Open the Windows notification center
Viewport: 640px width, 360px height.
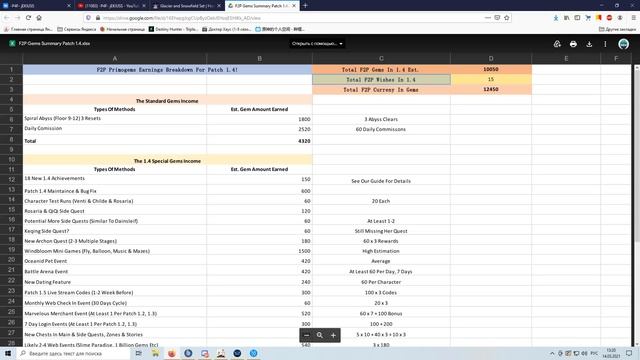click(629, 353)
